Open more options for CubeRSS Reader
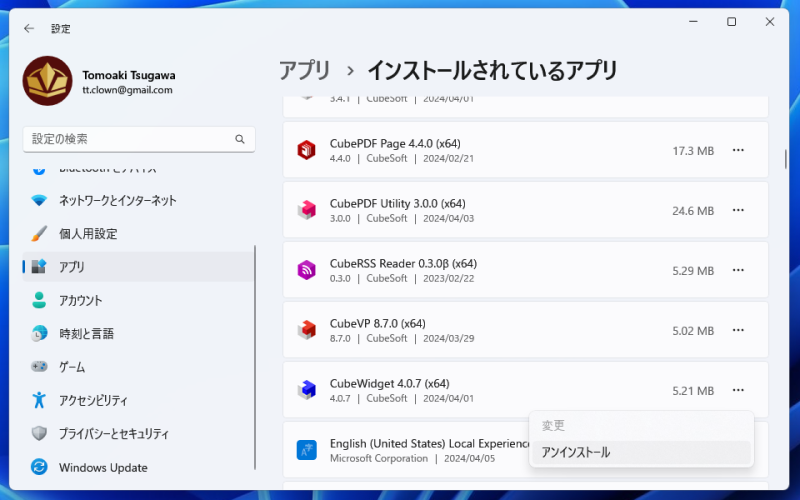800x500 pixels. pyautogui.click(x=738, y=270)
